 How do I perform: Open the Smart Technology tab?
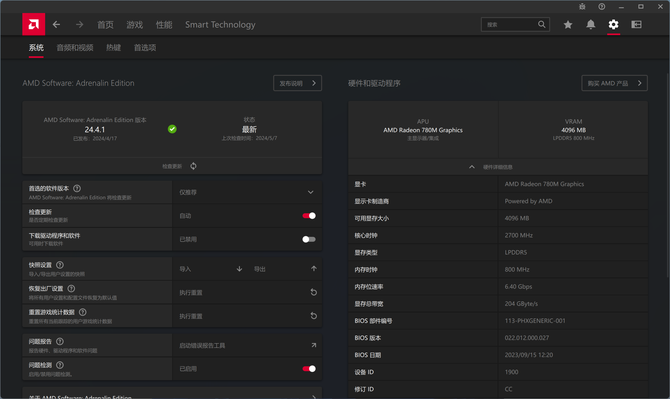point(220,25)
